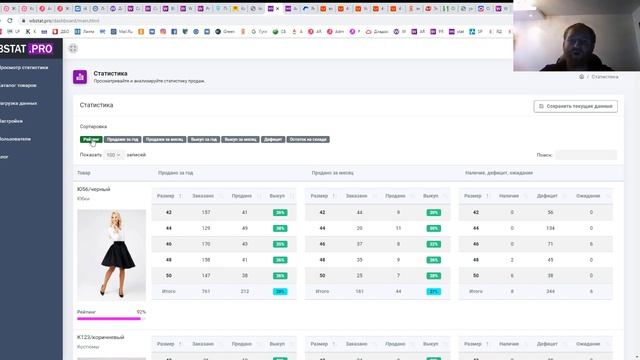This screenshot has width=640, height=360.
Task: Open the Instagram bookmark icon
Action: click(163, 31)
